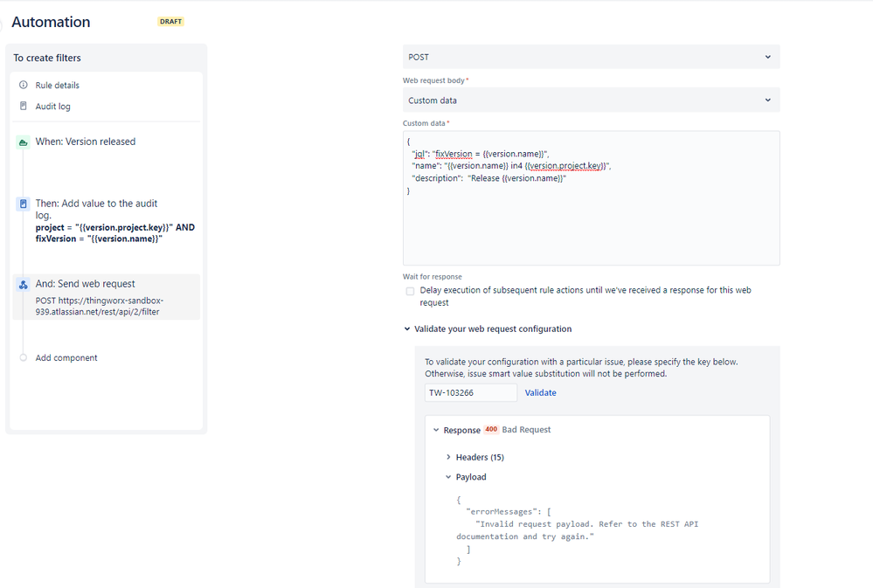Click the To create filters rule title
Viewport: 873px width, 588px height.
click(x=47, y=58)
